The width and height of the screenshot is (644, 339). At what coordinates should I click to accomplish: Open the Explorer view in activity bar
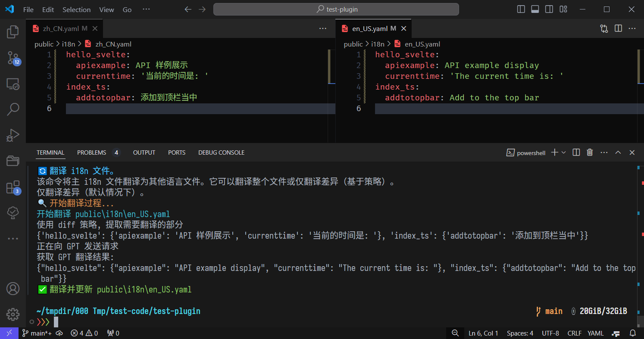13,31
